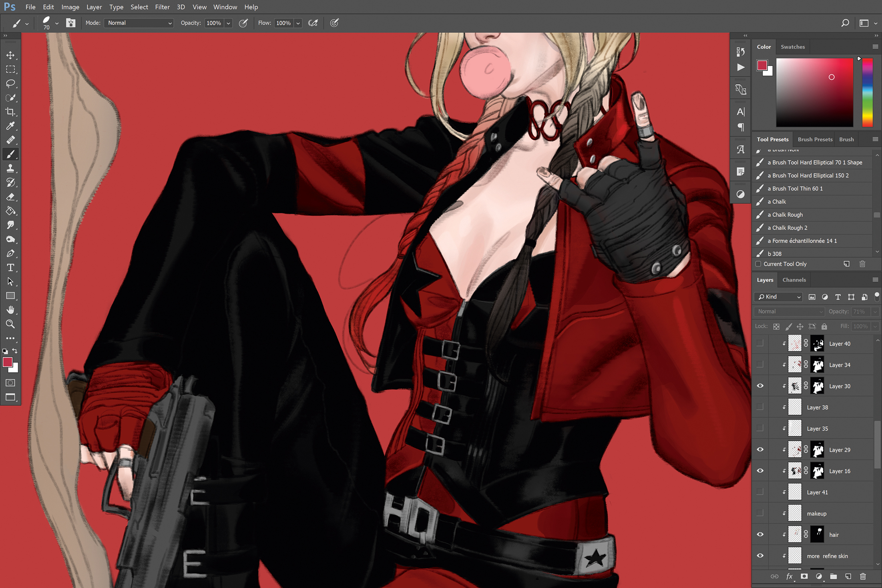This screenshot has width=882, height=588.
Task: Select the Zoom tool
Action: 10,324
